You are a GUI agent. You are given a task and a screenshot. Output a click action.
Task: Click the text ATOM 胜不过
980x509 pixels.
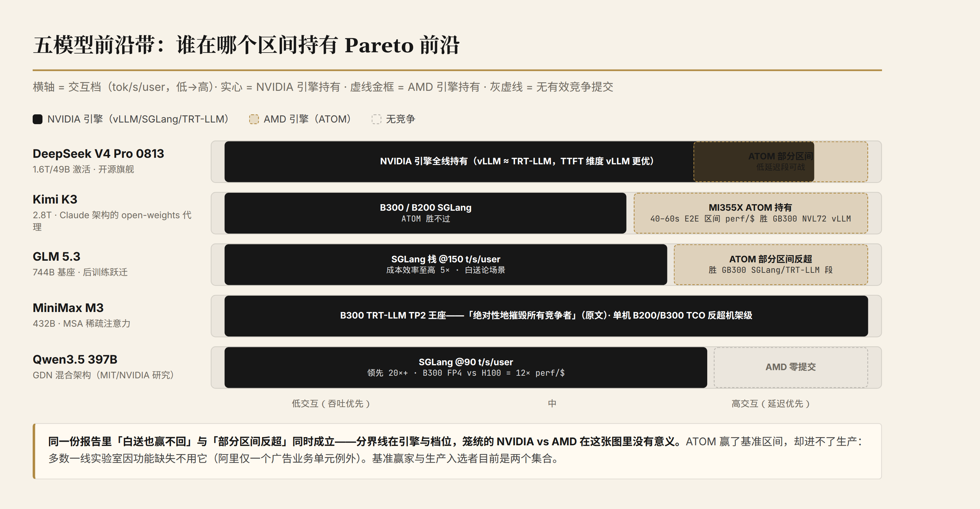pyautogui.click(x=425, y=219)
